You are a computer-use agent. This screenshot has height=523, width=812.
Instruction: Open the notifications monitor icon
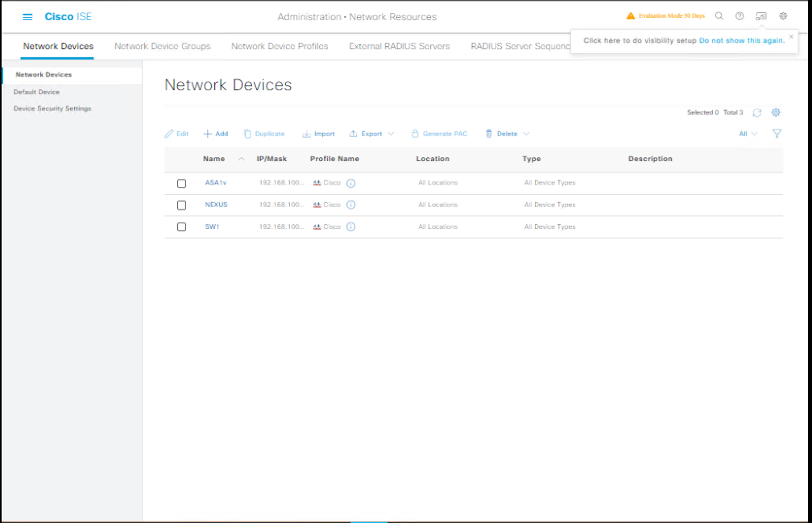pyautogui.click(x=760, y=16)
